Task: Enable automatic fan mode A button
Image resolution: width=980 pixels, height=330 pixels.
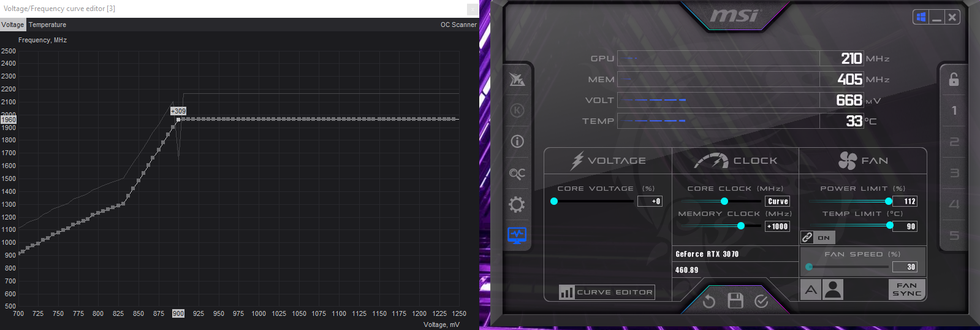Action: pyautogui.click(x=811, y=290)
